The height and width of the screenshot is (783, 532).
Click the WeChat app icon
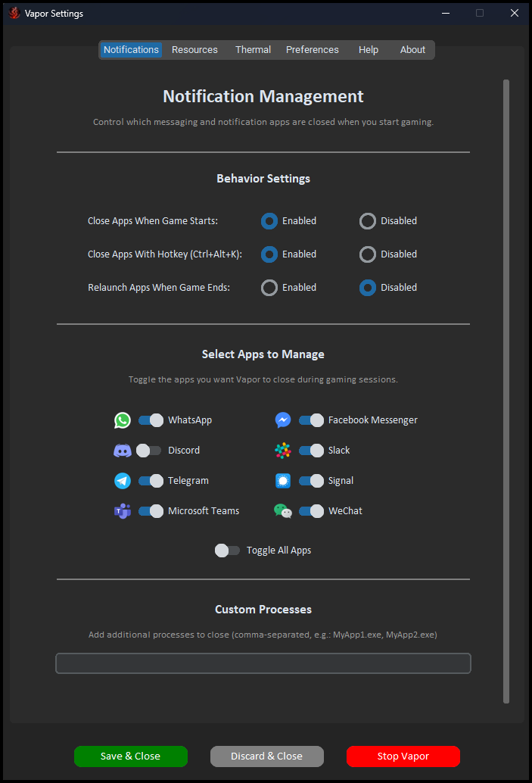click(x=282, y=510)
